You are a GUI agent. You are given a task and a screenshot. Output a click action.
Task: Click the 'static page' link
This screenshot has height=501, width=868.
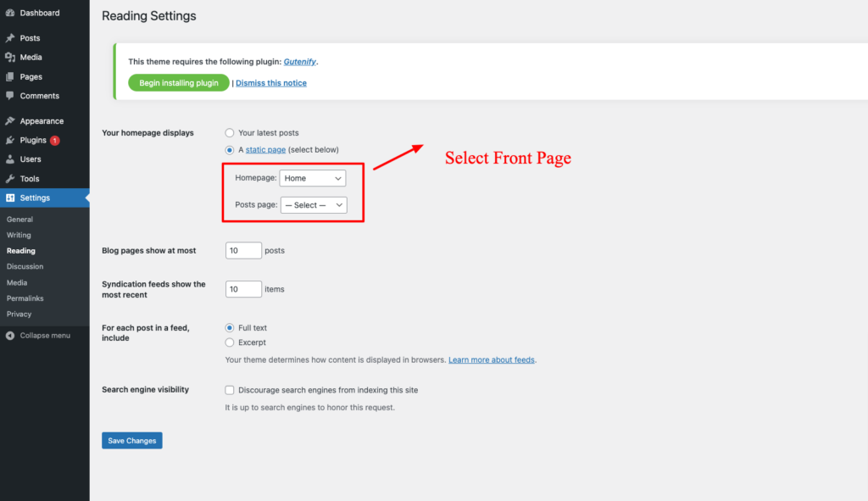(x=265, y=149)
